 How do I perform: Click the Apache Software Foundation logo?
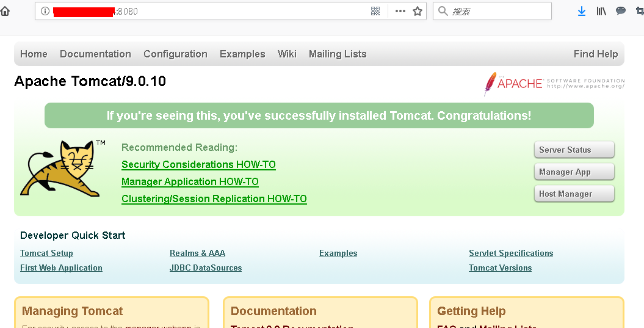click(x=554, y=84)
